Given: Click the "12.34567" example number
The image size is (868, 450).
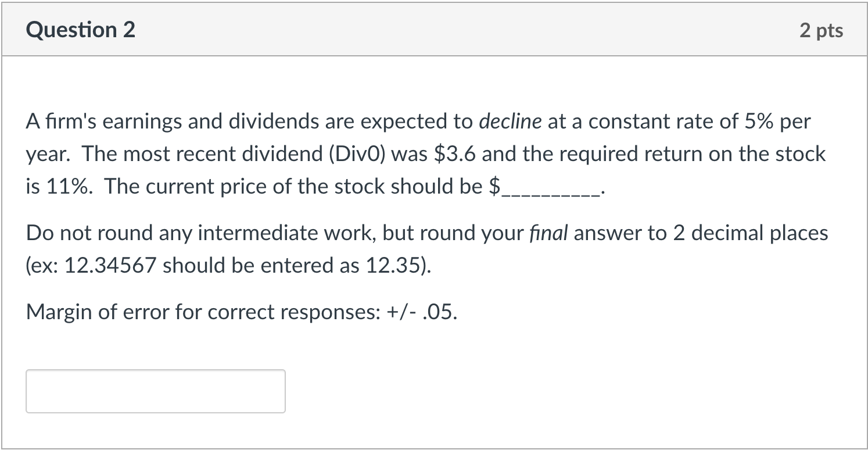Looking at the screenshot, I should pyautogui.click(x=110, y=266).
